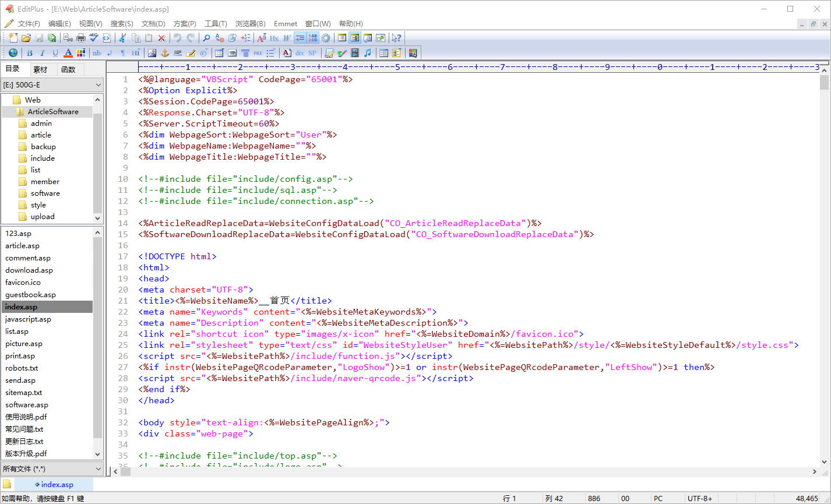The height and width of the screenshot is (504, 831).
Task: Click the New file icon
Action: click(13, 38)
